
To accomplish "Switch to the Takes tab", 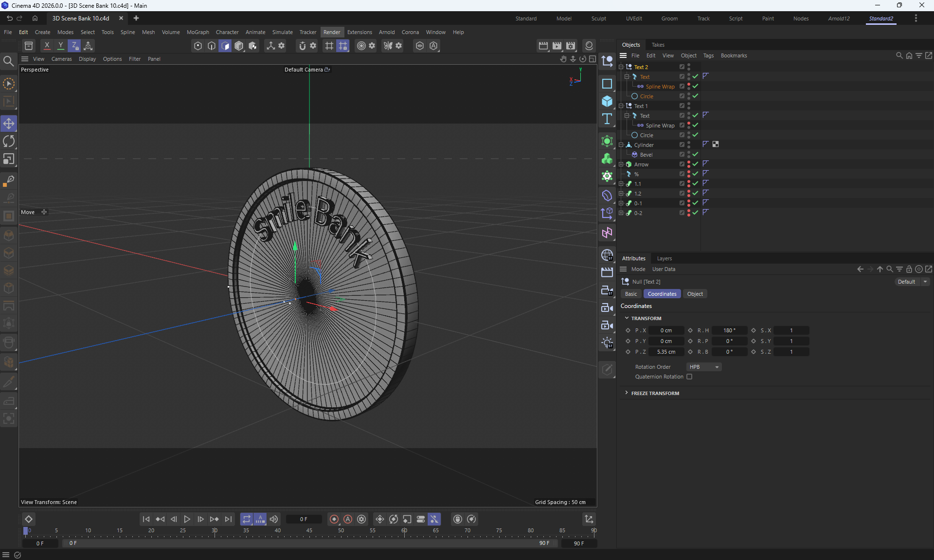I will pos(658,45).
